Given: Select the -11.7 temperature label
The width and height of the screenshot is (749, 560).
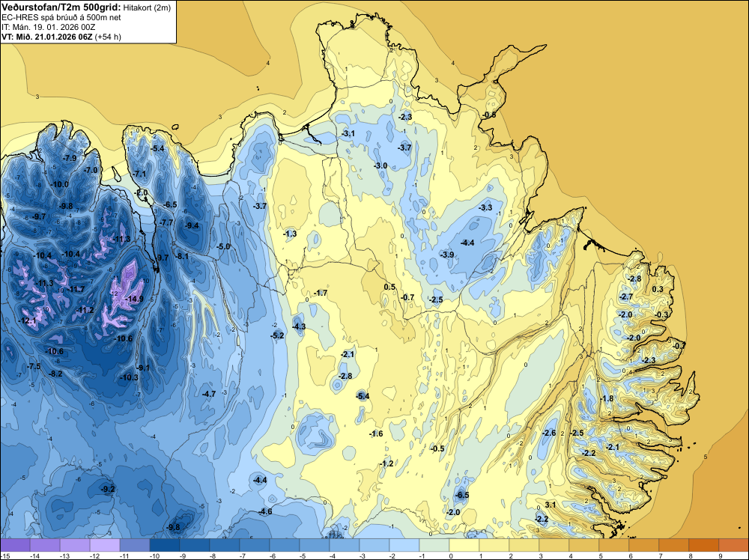Looking at the screenshot, I should point(75,289).
